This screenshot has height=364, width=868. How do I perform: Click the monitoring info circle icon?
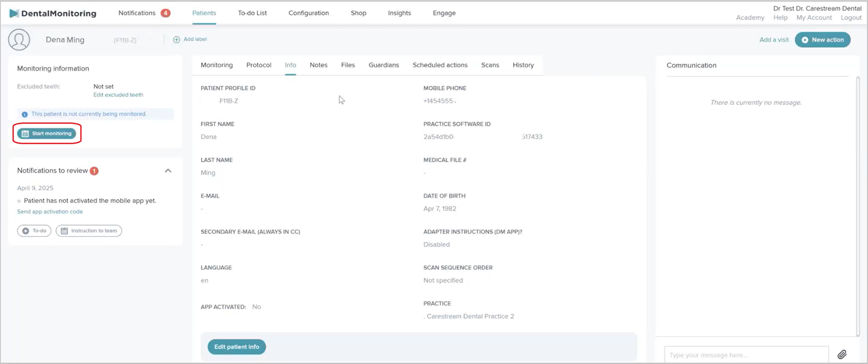[25, 114]
